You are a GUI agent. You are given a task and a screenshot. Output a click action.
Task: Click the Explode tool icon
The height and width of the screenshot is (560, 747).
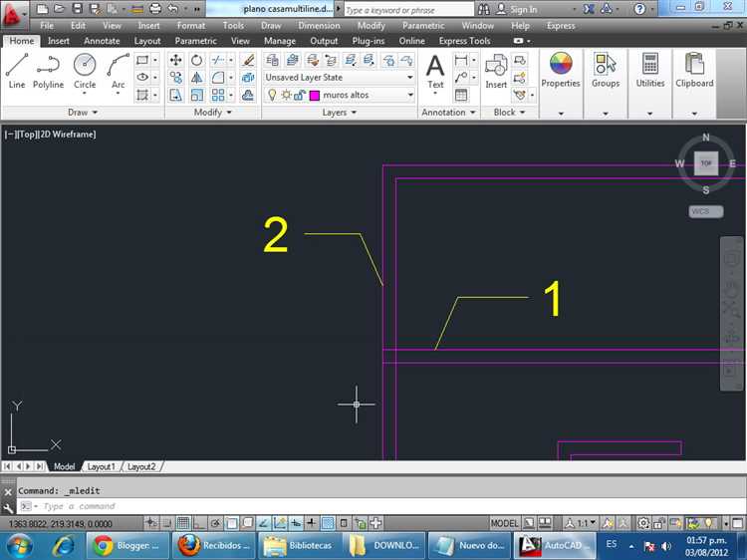click(248, 77)
